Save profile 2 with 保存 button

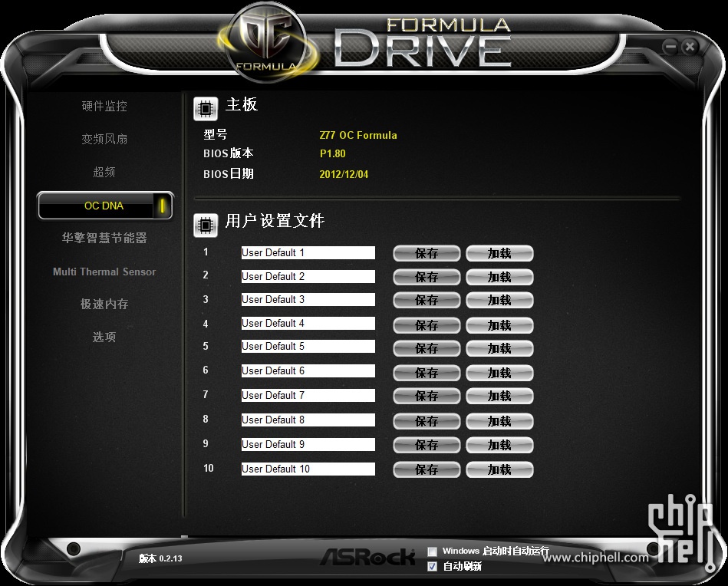coord(427,277)
